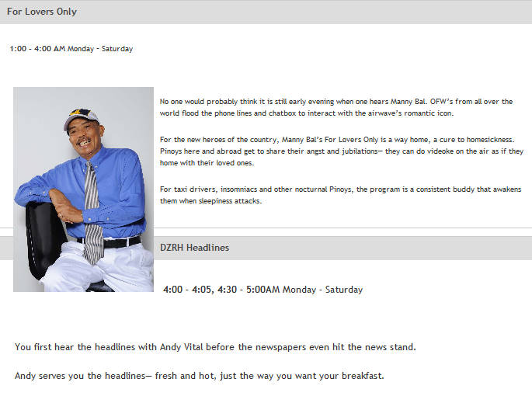Click the cap on the man's head
Screen dimensions: 532x410
pos(82,119)
